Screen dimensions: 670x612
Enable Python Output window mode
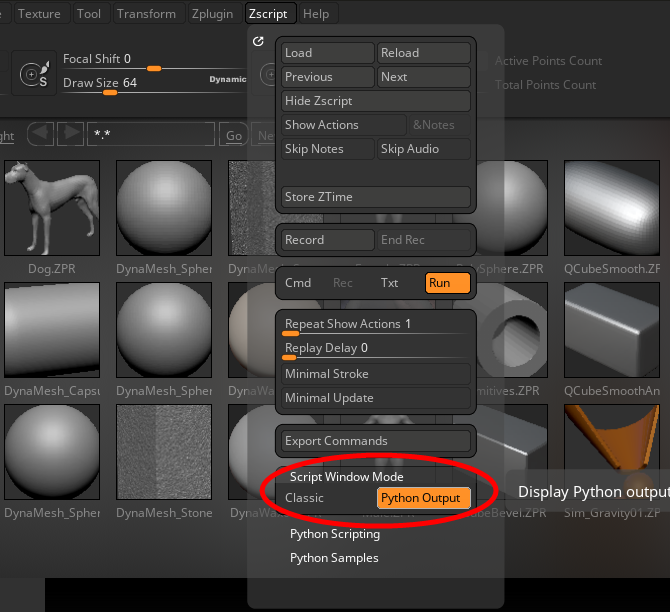click(x=422, y=498)
